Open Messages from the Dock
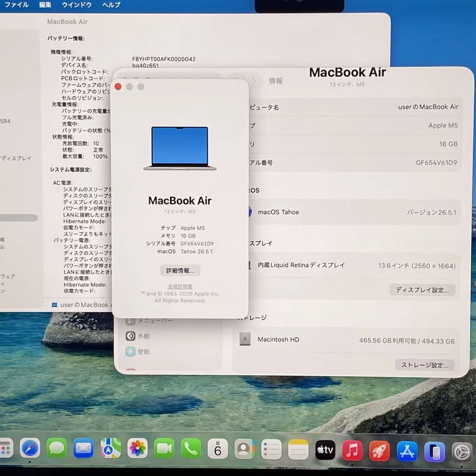Viewport: 476px width, 476px height. (57, 448)
